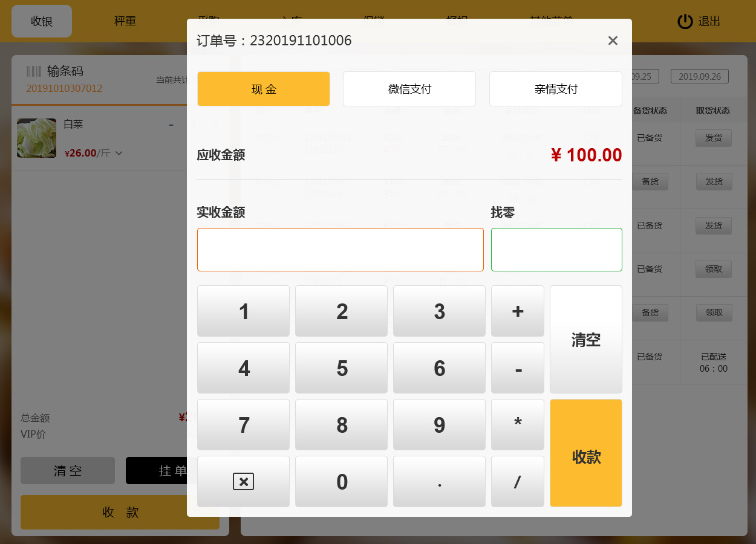Click the power icon to exit
The height and width of the screenshot is (544, 756).
[x=685, y=22]
